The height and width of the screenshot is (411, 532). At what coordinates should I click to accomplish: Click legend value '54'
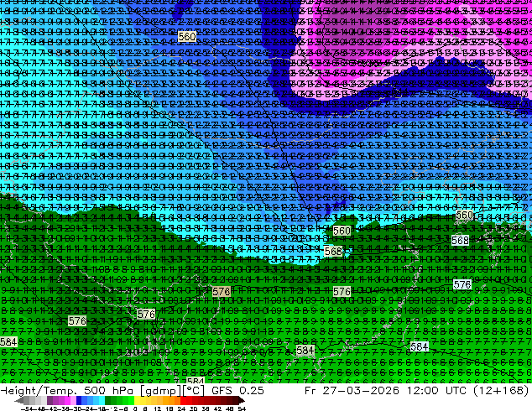(242, 409)
